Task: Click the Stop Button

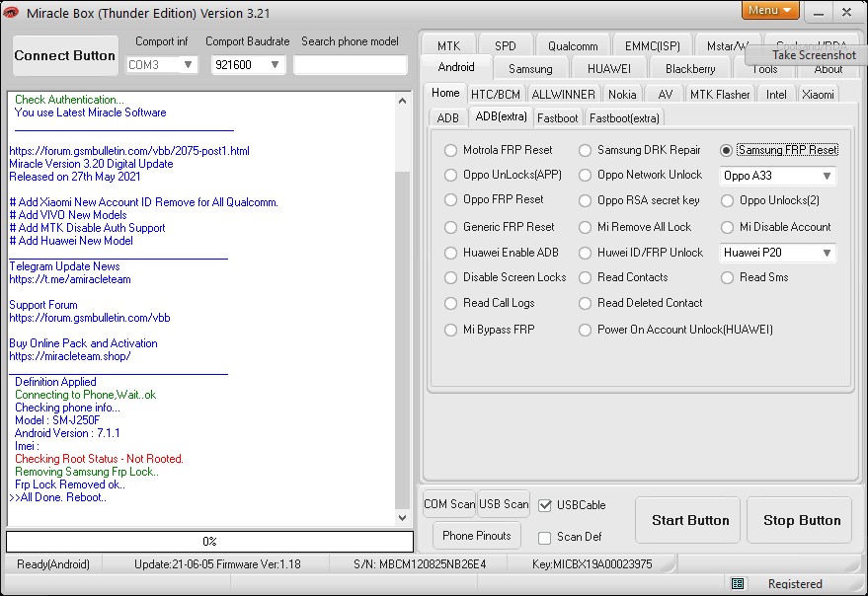Action: [x=799, y=520]
